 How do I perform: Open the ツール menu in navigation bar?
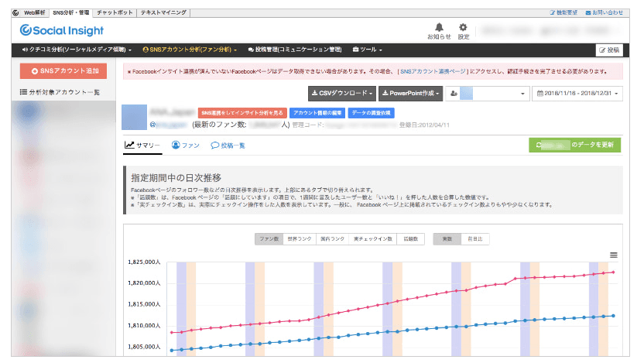click(368, 50)
